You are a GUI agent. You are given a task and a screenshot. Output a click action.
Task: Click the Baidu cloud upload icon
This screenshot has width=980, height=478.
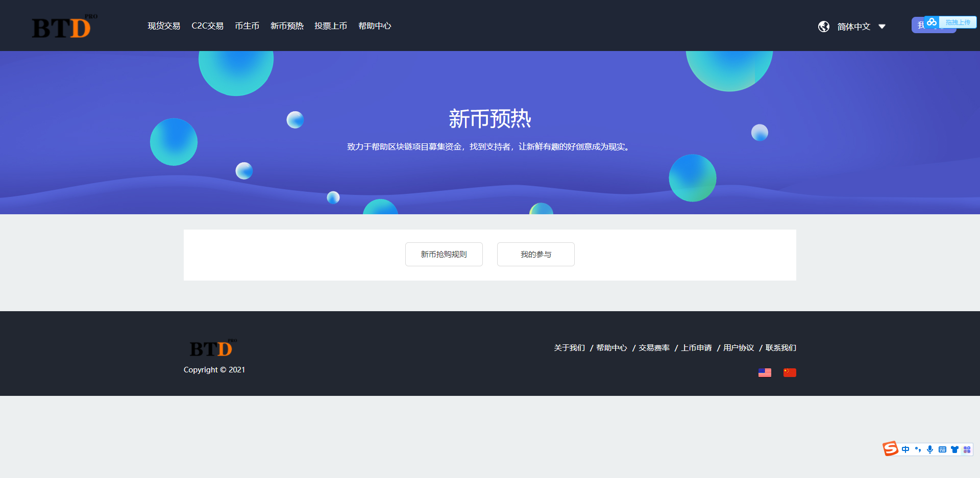[x=932, y=22]
